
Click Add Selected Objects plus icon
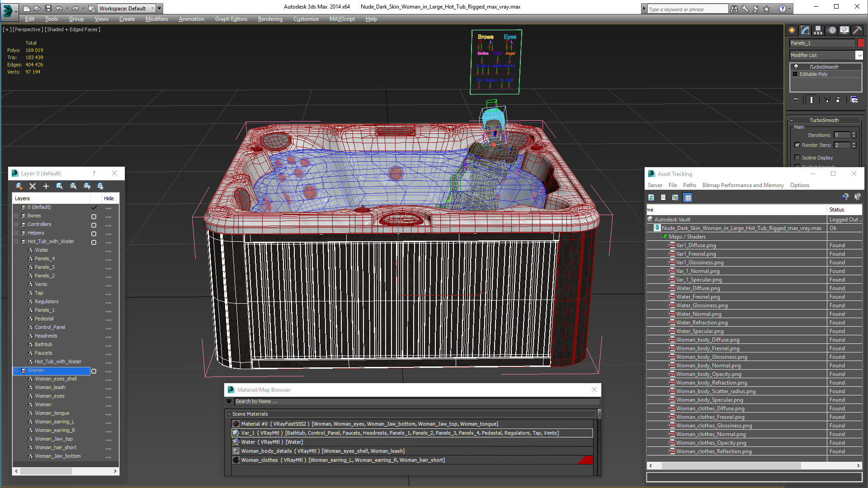(x=46, y=186)
